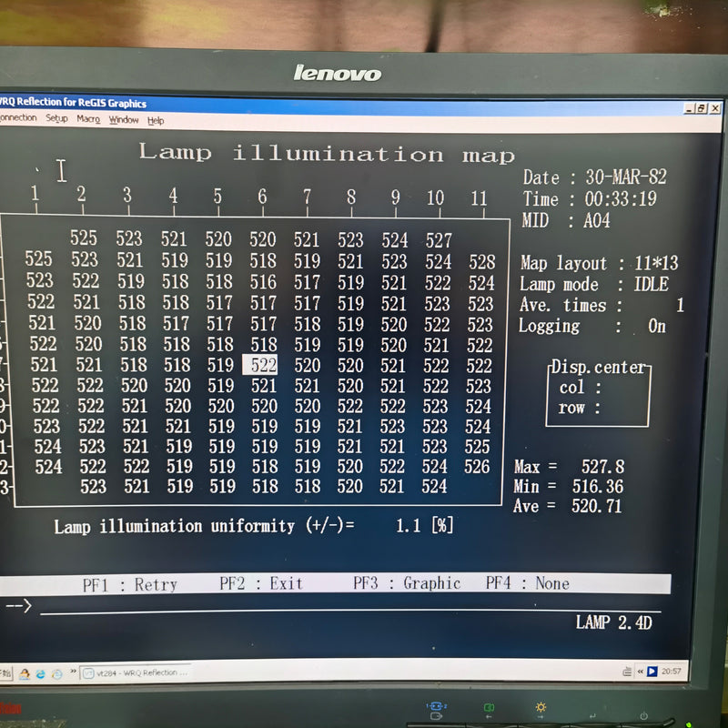This screenshot has height=728, width=728.
Task: Open the Setup menu
Action: [x=56, y=118]
